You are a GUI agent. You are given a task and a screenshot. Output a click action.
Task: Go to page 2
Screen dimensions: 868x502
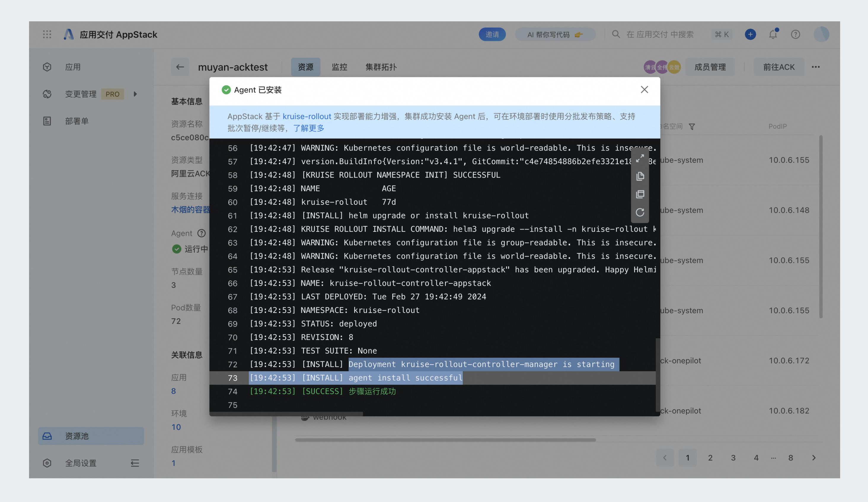coord(710,458)
